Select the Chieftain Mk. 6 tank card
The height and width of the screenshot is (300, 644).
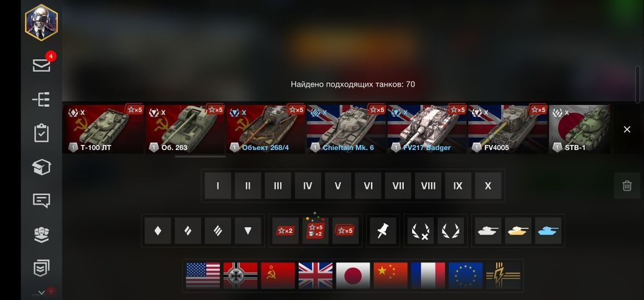pyautogui.click(x=346, y=129)
